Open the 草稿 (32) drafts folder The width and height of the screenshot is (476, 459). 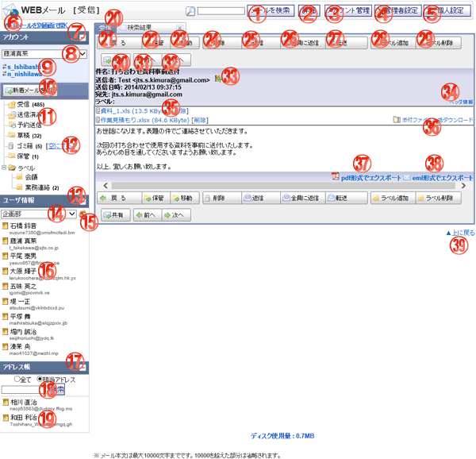tap(29, 136)
